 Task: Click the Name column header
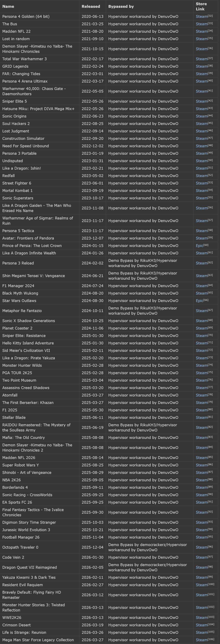click(39, 7)
